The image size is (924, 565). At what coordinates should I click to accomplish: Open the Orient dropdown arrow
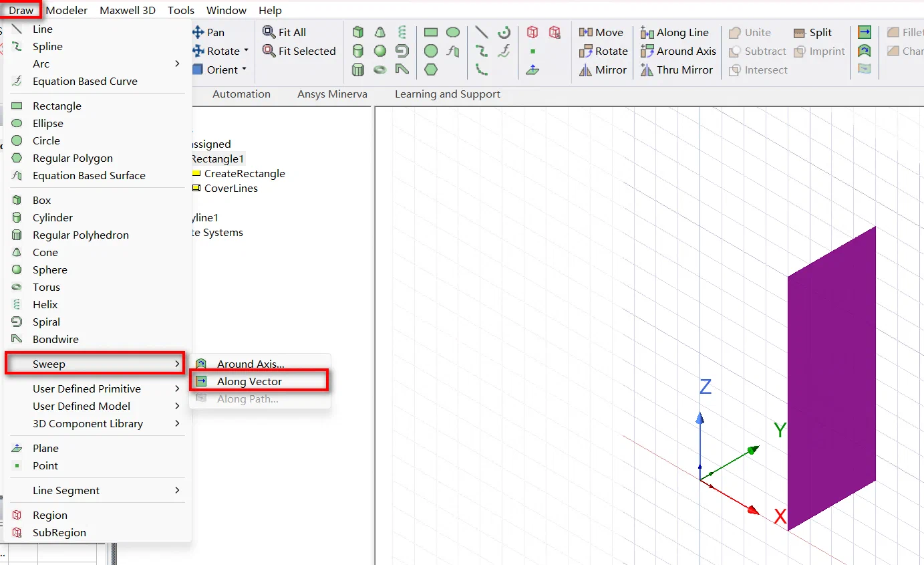point(244,70)
